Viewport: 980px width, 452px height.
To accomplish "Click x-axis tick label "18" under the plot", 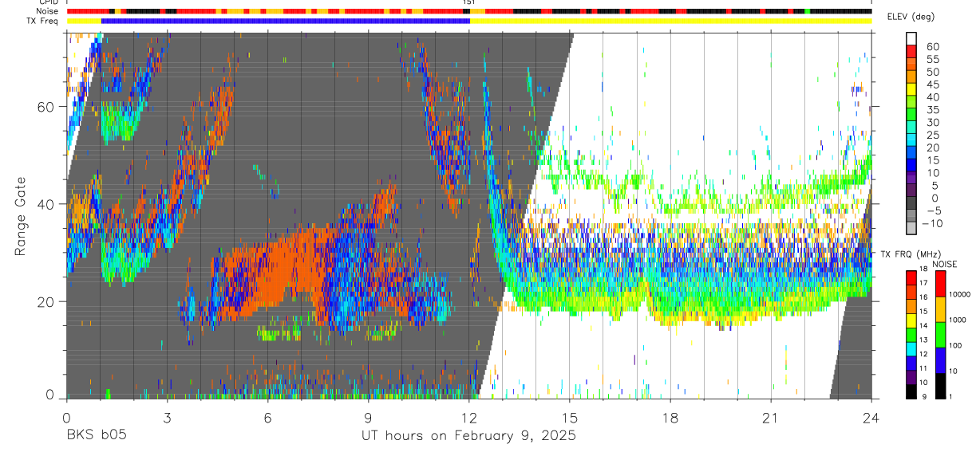I will click(x=670, y=419).
